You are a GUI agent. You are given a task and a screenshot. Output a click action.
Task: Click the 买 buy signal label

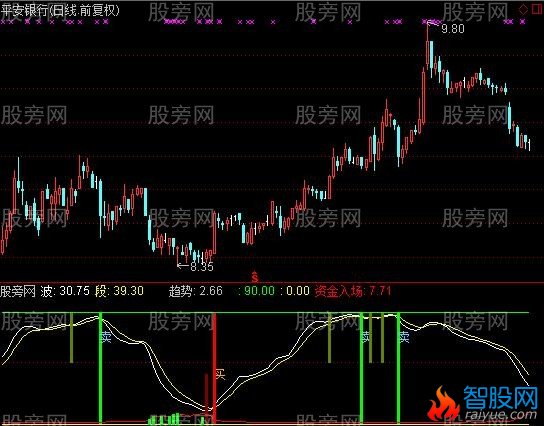coord(220,374)
